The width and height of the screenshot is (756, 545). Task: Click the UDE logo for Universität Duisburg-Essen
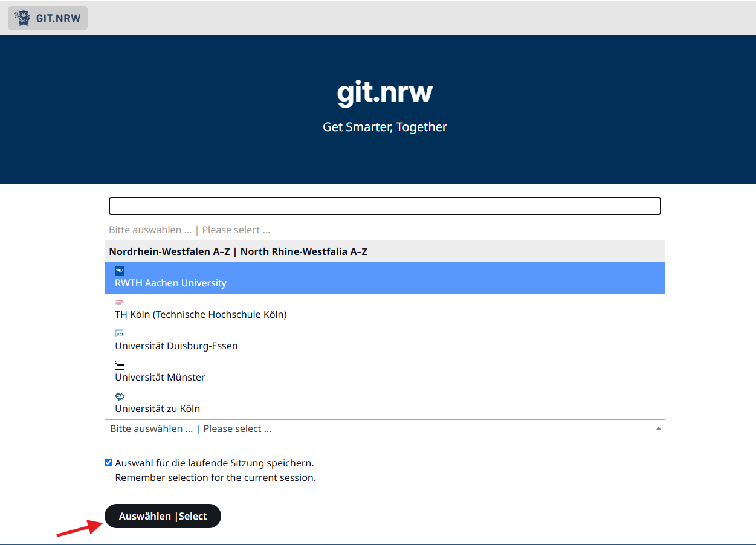click(x=119, y=333)
